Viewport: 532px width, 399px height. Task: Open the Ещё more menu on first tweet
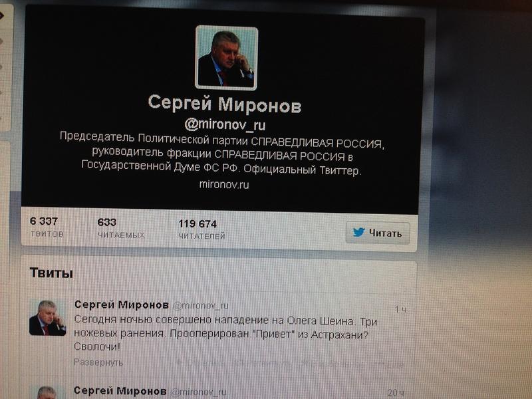389,364
